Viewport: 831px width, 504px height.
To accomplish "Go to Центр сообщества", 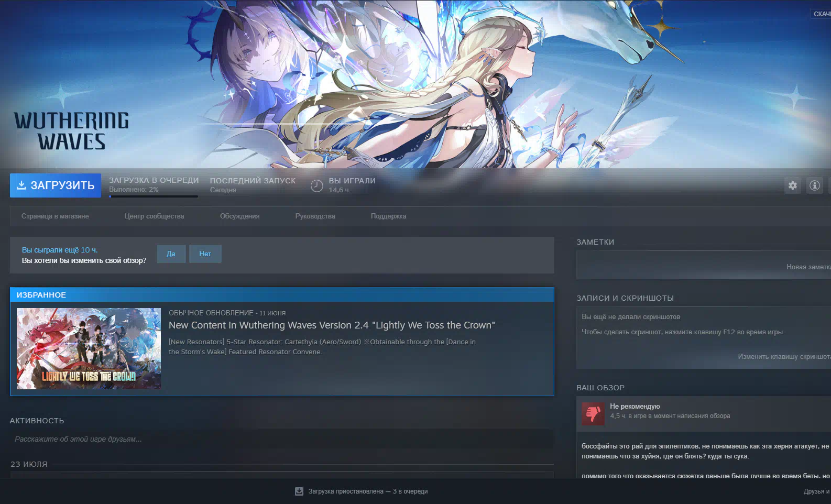I will tap(154, 216).
